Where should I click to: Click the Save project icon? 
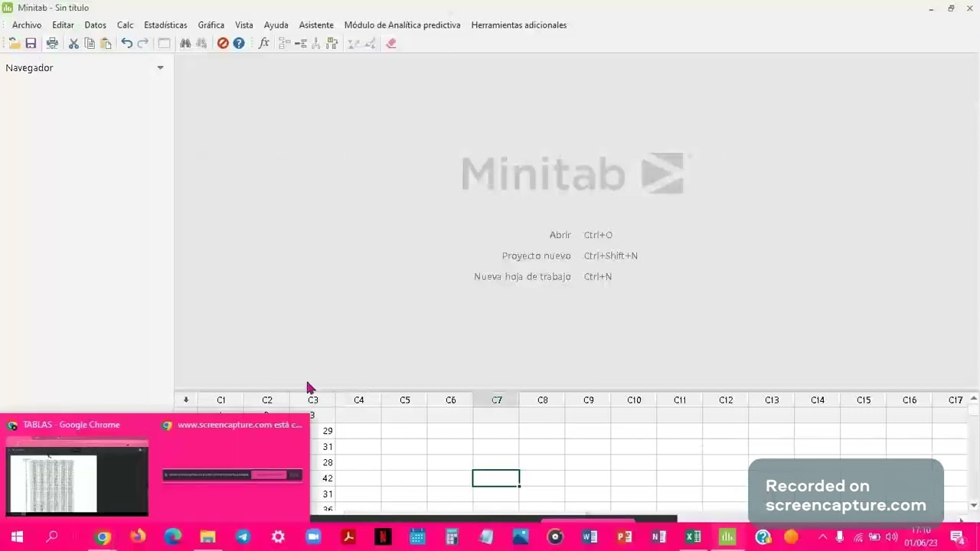31,44
